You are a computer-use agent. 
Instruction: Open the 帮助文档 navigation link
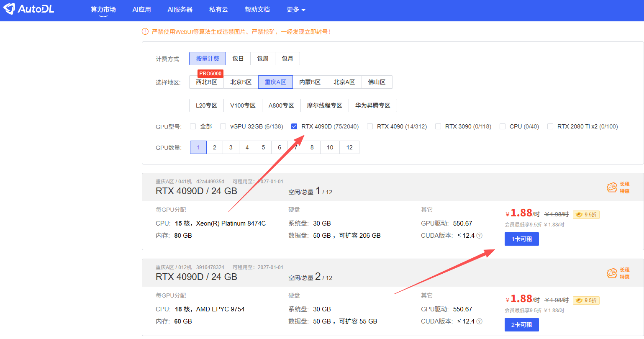(x=257, y=10)
